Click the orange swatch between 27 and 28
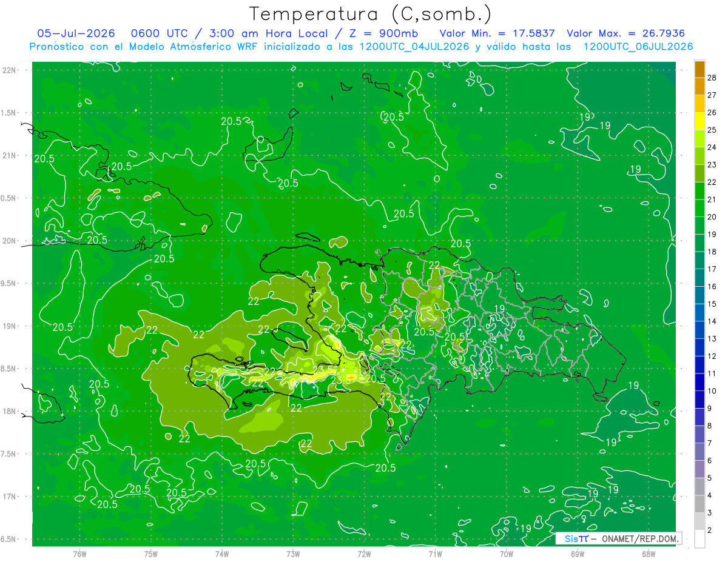 699,87
